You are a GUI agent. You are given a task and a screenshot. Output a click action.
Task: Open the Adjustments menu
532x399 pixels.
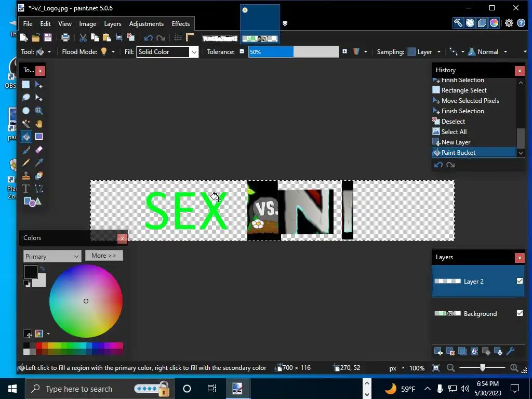(x=146, y=24)
